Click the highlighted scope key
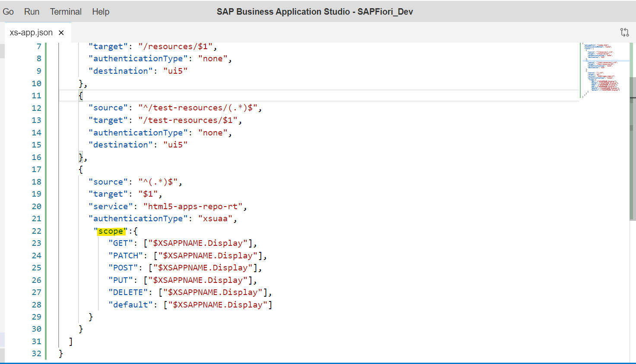 (x=111, y=231)
